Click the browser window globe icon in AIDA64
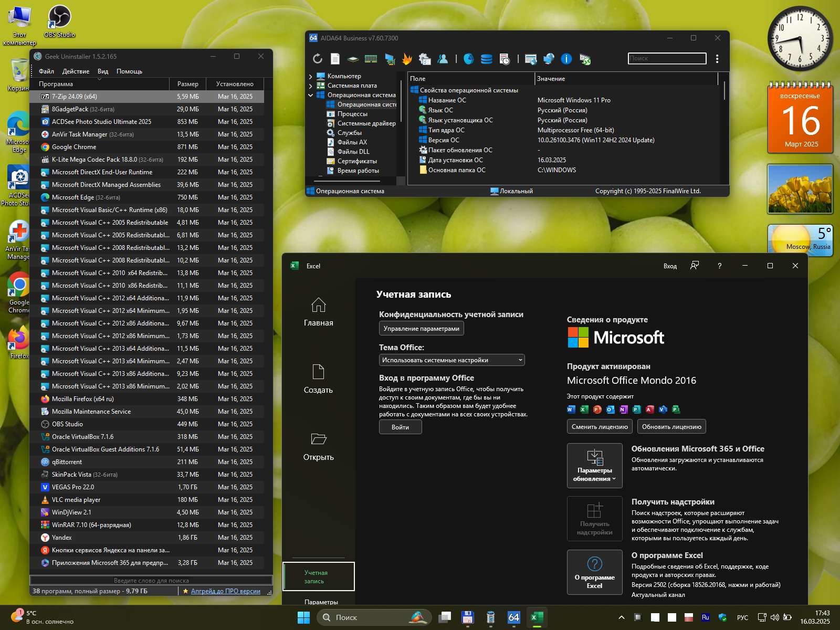This screenshot has width=840, height=630. [531, 59]
